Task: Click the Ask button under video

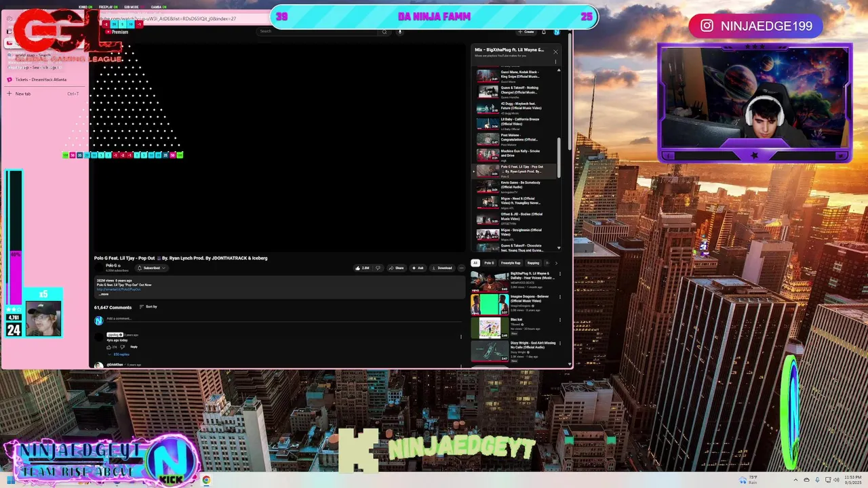Action: pyautogui.click(x=417, y=268)
